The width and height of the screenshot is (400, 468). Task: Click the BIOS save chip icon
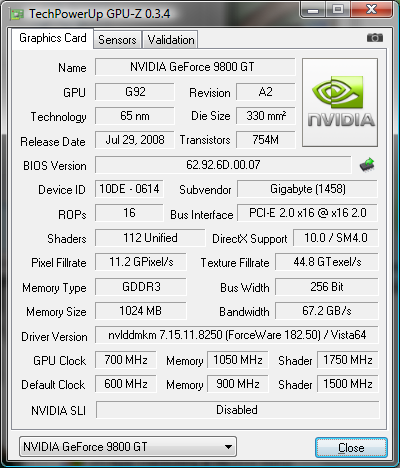[367, 165]
